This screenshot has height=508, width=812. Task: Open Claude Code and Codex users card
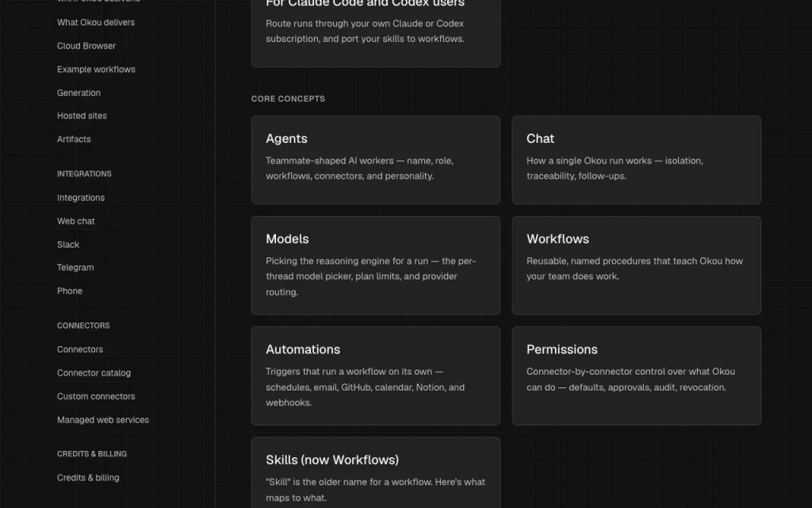click(375, 32)
